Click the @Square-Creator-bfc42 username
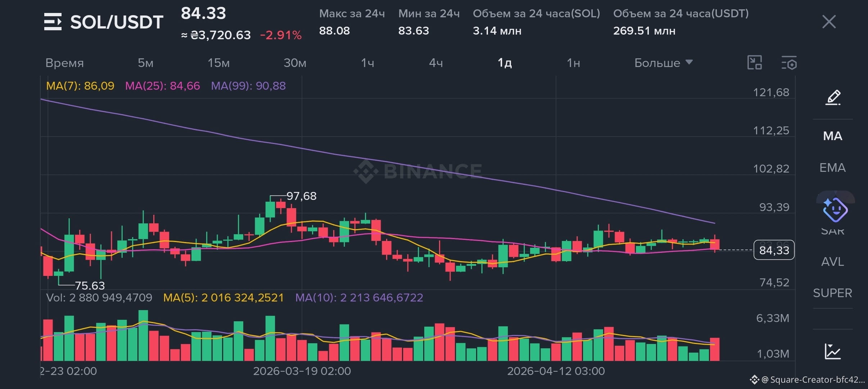Viewport: 868px width, 389px height. pos(813,380)
